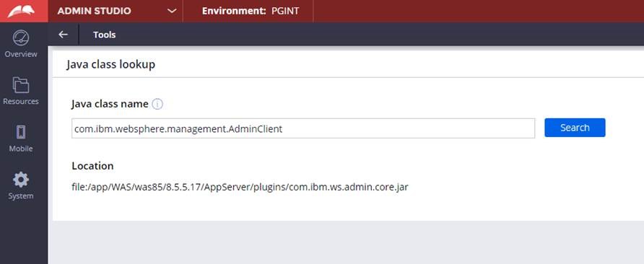Click the Pega logo icon

point(22,11)
